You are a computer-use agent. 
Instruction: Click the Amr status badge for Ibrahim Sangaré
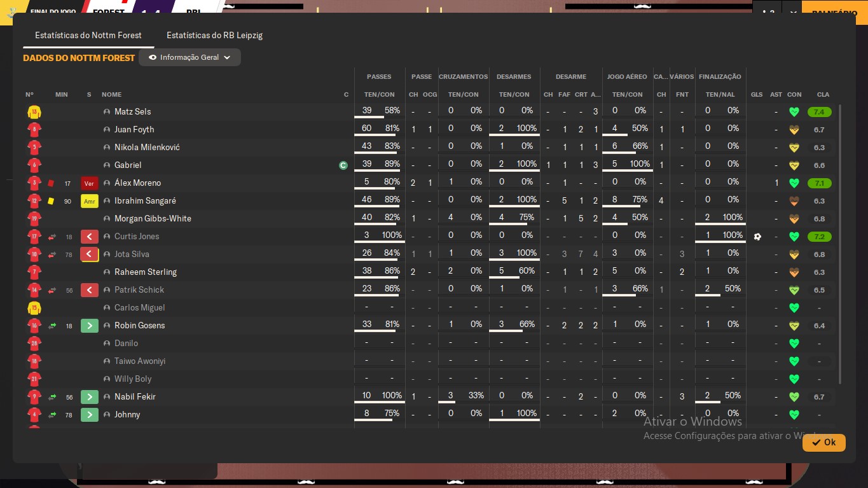click(90, 201)
